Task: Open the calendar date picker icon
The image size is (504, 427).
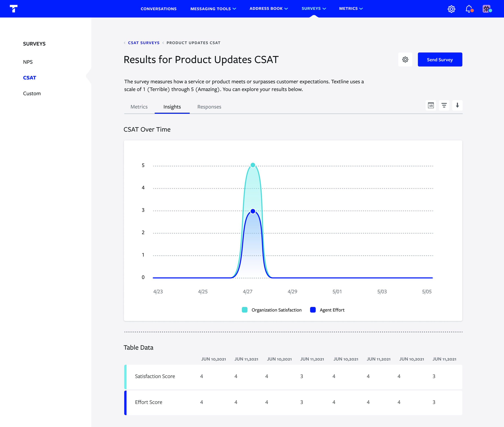Action: click(x=431, y=105)
